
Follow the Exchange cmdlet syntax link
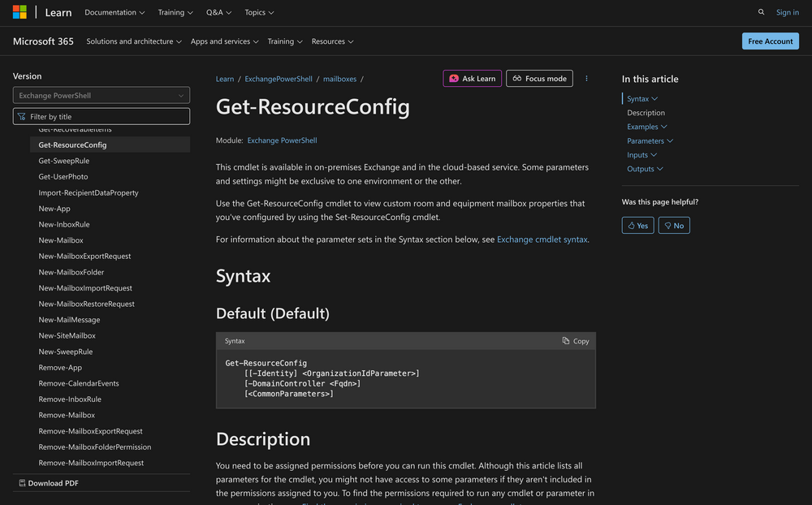click(x=543, y=240)
